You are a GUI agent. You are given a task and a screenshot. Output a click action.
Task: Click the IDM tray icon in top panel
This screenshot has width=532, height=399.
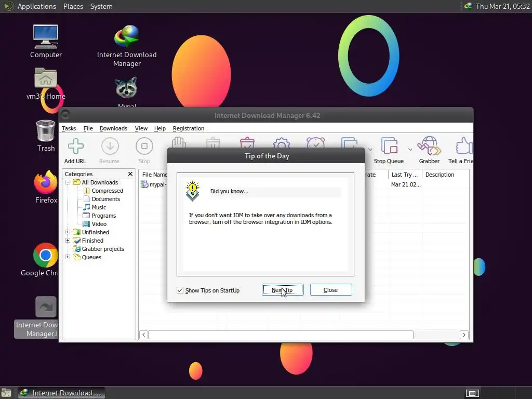(468, 6)
